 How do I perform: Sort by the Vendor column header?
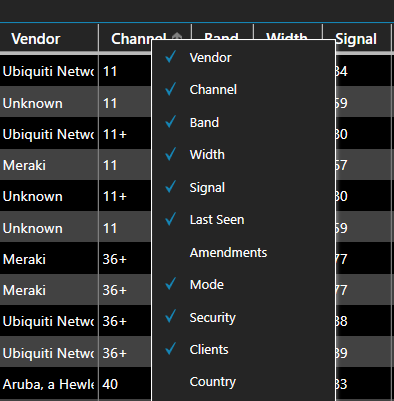35,39
